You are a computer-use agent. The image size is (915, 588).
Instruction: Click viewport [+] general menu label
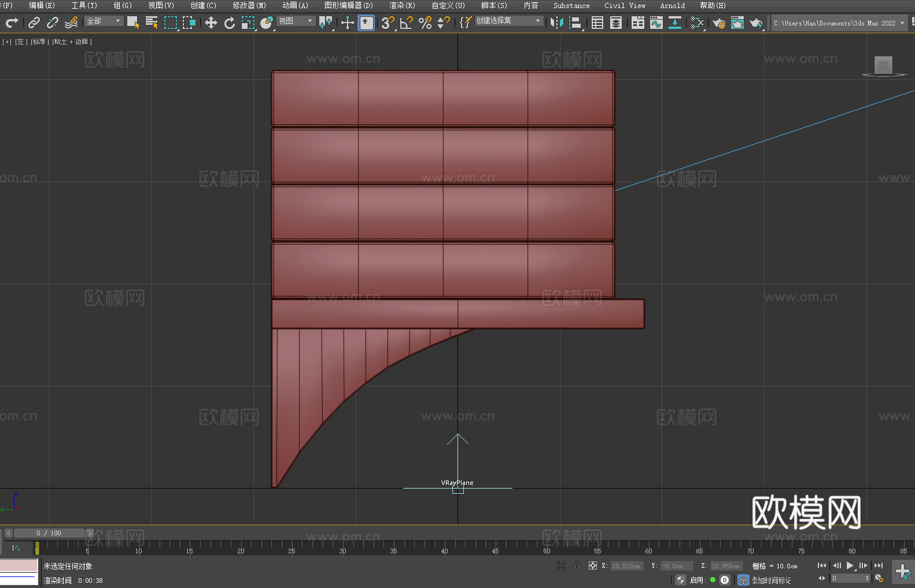pyautogui.click(x=7, y=42)
